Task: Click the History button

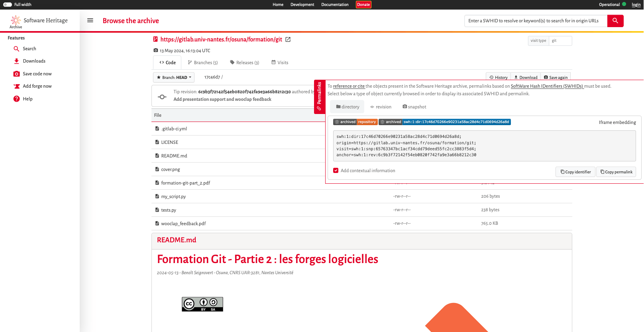Action: click(498, 77)
